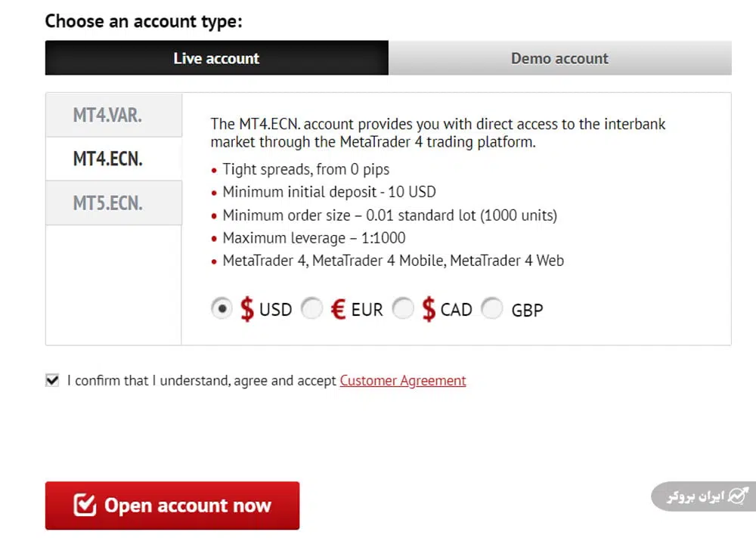756x538 pixels.
Task: Pick GBP as account currency
Action: [x=492, y=308]
